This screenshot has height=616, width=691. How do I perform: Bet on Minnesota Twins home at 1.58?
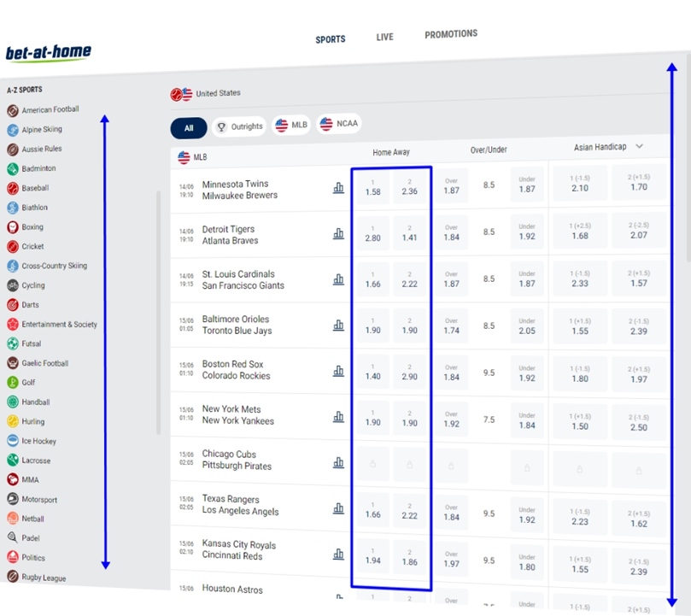tap(372, 187)
